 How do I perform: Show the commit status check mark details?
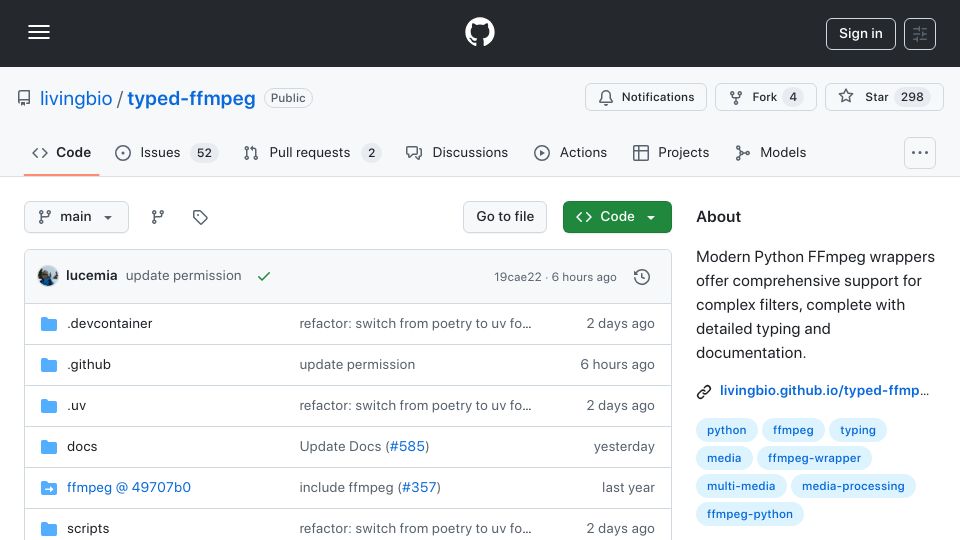[x=264, y=277]
